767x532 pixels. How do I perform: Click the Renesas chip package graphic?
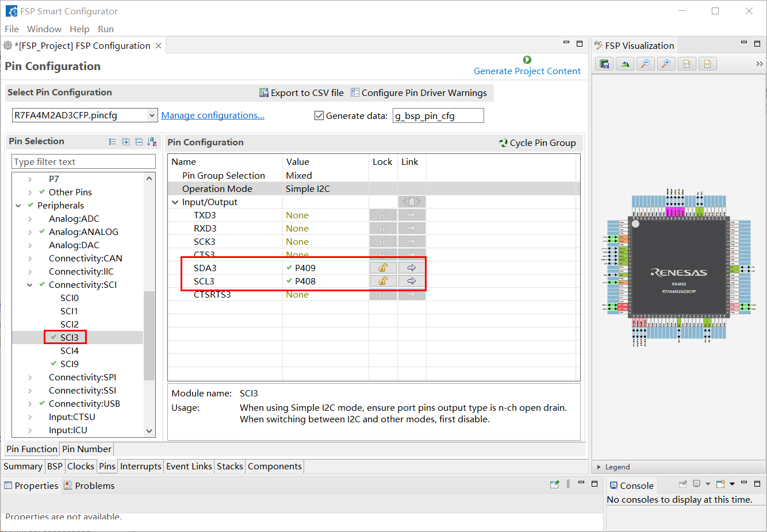(x=679, y=267)
